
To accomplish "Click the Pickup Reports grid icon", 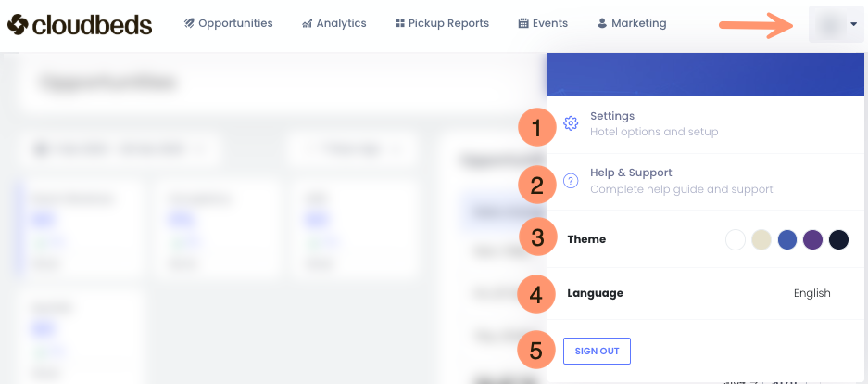I will (399, 23).
